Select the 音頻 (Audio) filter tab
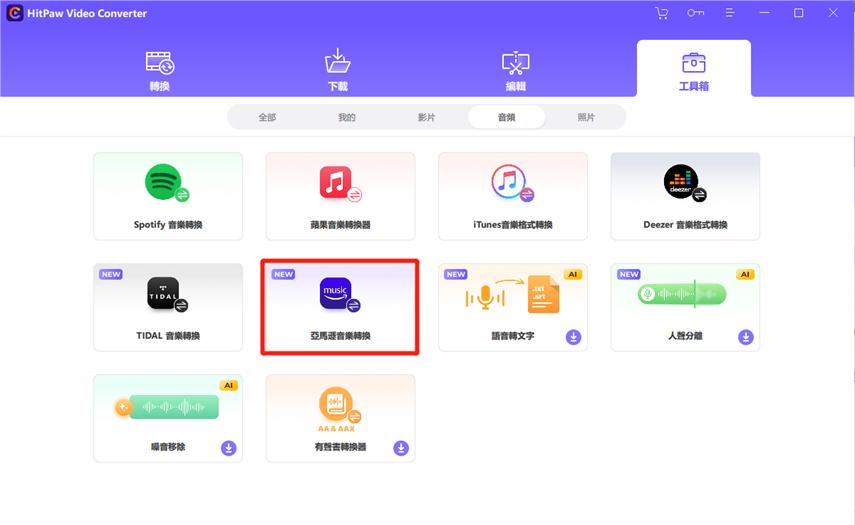This screenshot has width=855, height=525. coord(506,117)
